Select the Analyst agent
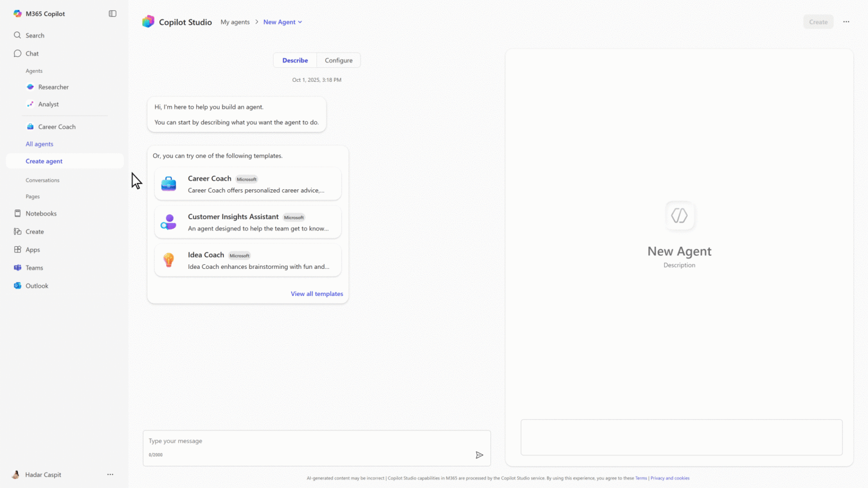 coord(48,104)
